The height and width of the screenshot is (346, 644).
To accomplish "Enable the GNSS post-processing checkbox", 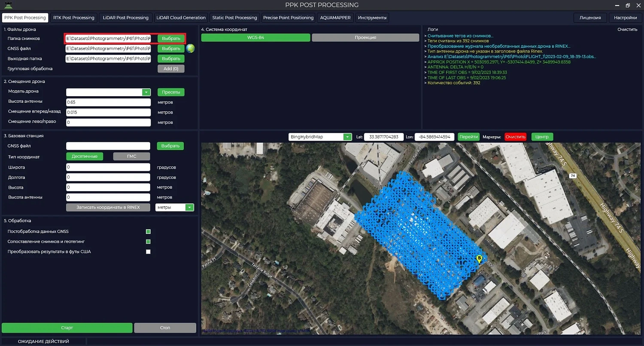I will (x=148, y=232).
